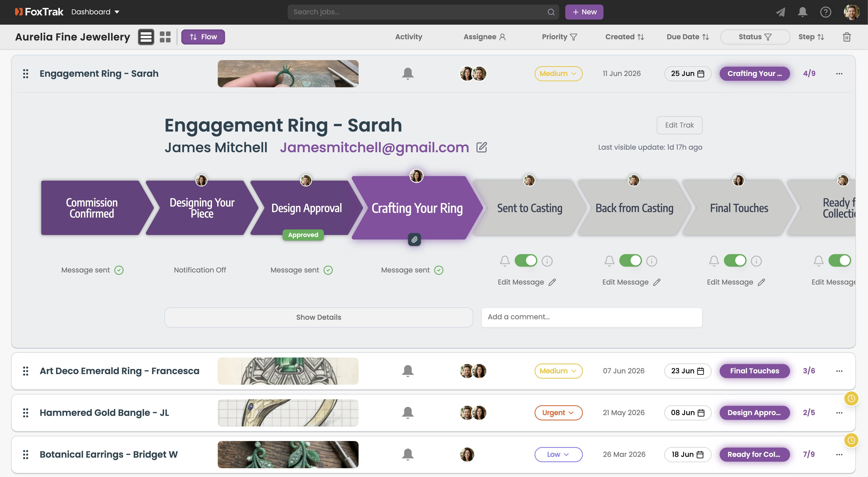Open 23 Jun due date picker
Image resolution: width=868 pixels, height=477 pixels.
click(x=687, y=371)
